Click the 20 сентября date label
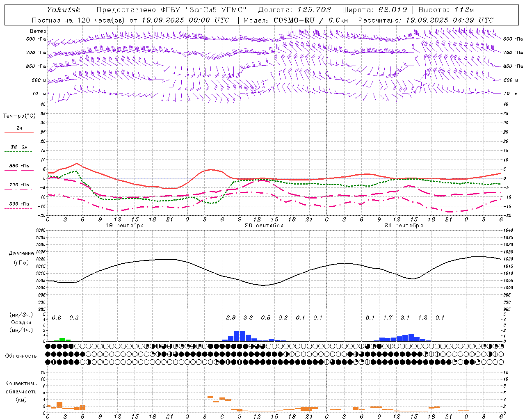Screen dimensions: 525x420 click(x=264, y=226)
